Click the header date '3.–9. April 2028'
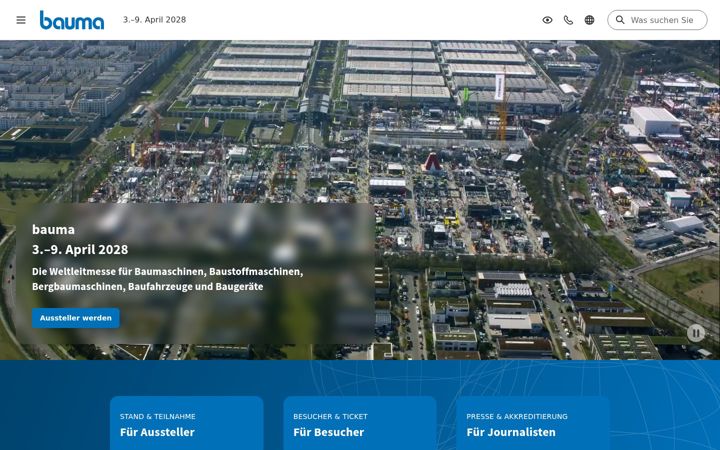The width and height of the screenshot is (720, 450). (x=154, y=20)
